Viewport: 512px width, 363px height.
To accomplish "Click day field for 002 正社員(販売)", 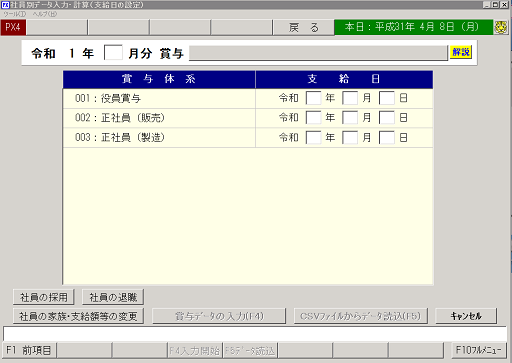I will (x=387, y=118).
